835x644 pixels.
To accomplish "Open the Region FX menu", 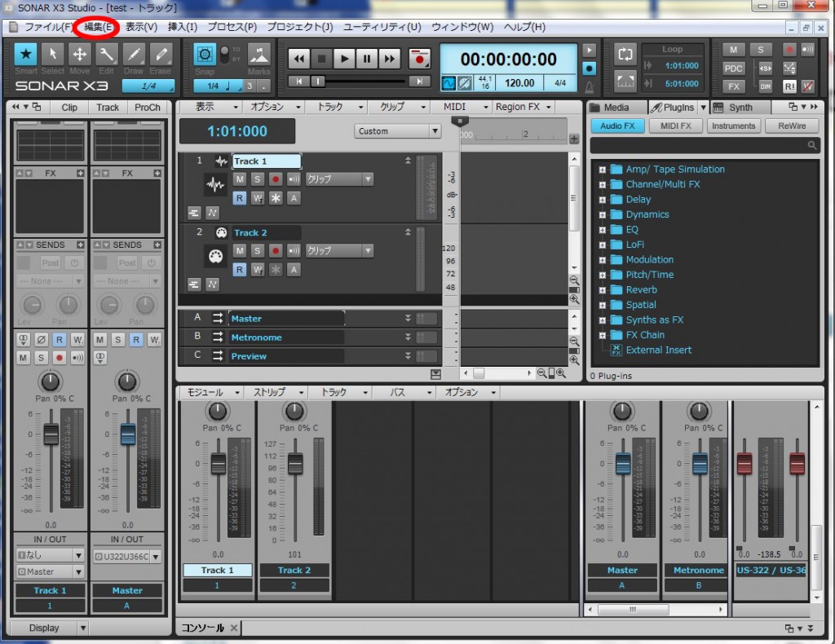I will point(524,107).
